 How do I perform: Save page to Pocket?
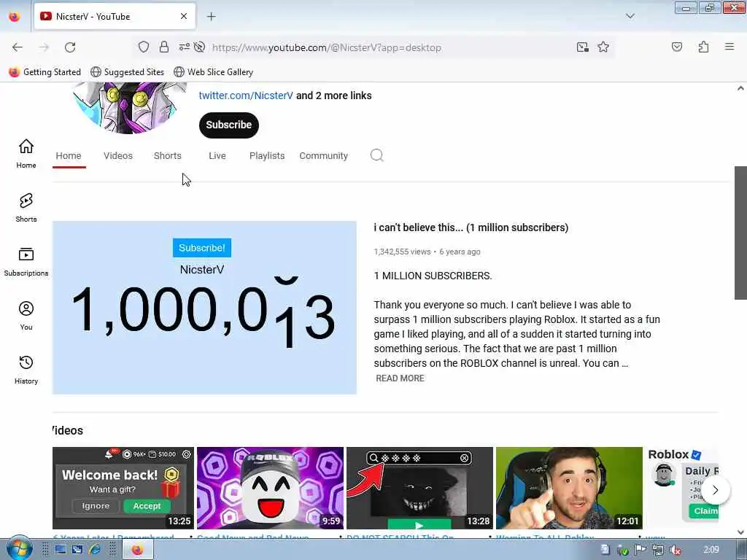coord(676,47)
